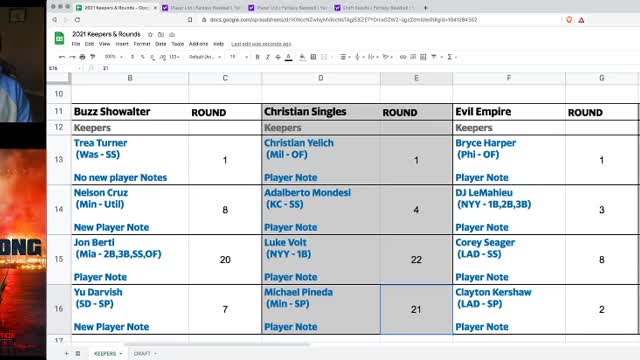Open the text color picker
This screenshot has width=640, height=360.
[289, 57]
